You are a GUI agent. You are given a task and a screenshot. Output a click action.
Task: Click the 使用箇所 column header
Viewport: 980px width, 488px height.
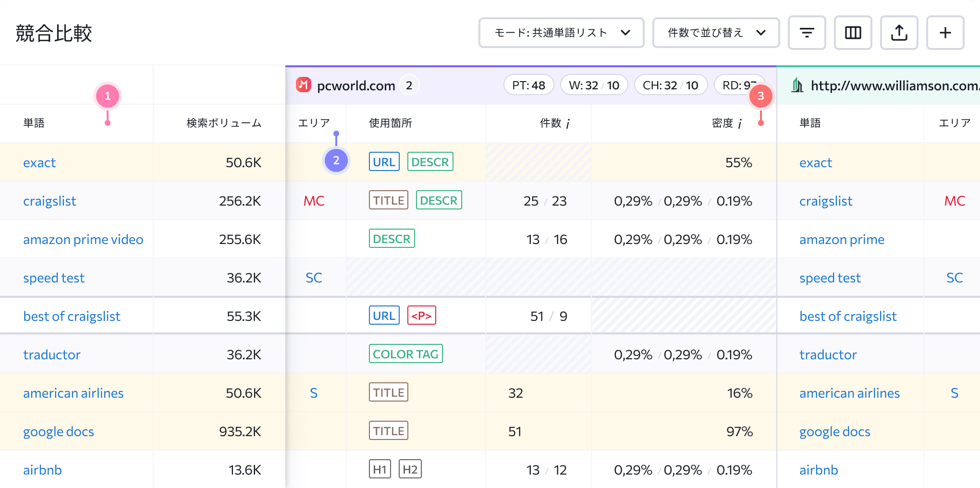(x=391, y=123)
